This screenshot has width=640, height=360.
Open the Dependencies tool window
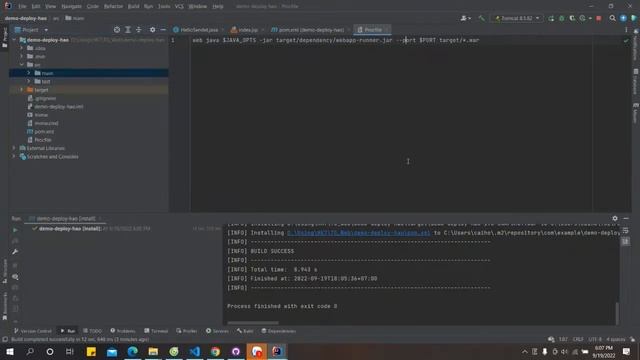point(278,331)
